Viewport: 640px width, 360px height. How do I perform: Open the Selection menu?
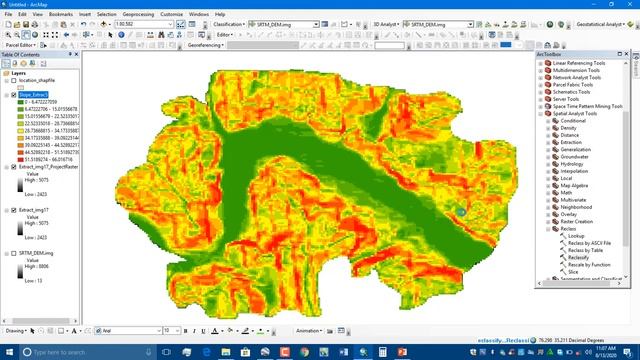click(x=107, y=14)
